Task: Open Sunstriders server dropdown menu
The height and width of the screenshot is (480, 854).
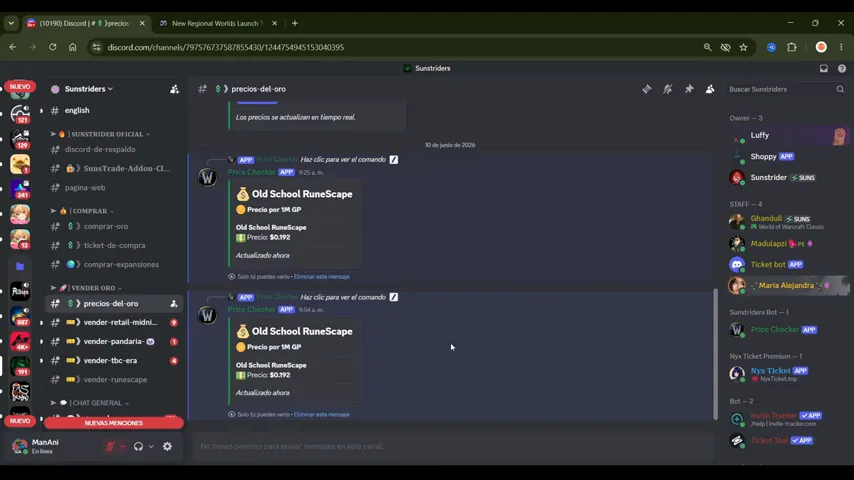Action: click(x=89, y=89)
